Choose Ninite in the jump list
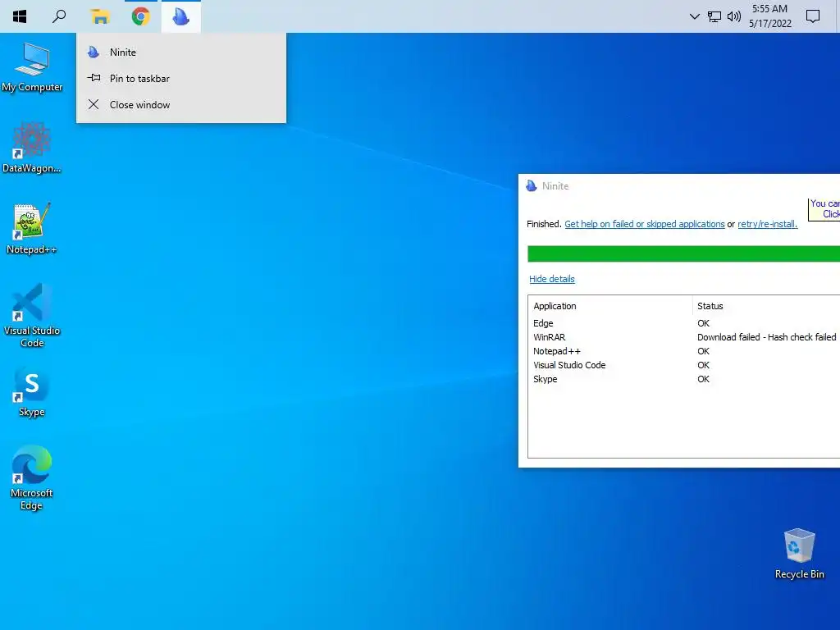The height and width of the screenshot is (630, 840). (x=181, y=52)
